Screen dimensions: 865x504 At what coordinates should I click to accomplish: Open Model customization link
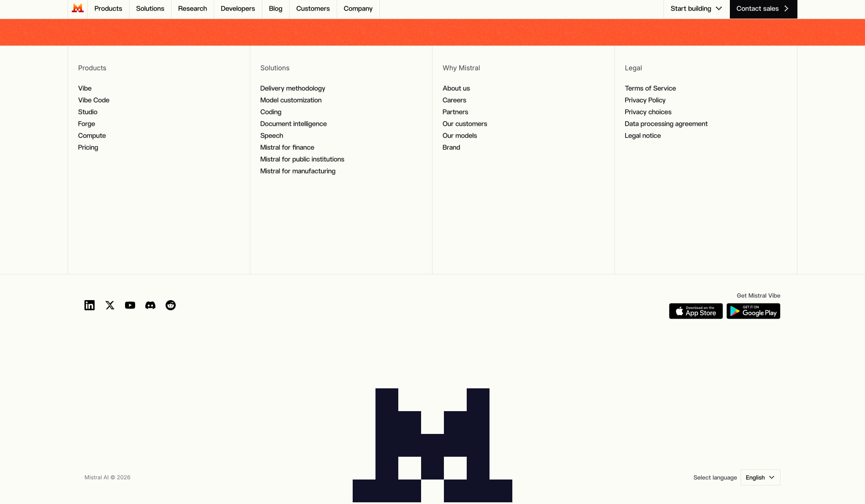tap(291, 100)
